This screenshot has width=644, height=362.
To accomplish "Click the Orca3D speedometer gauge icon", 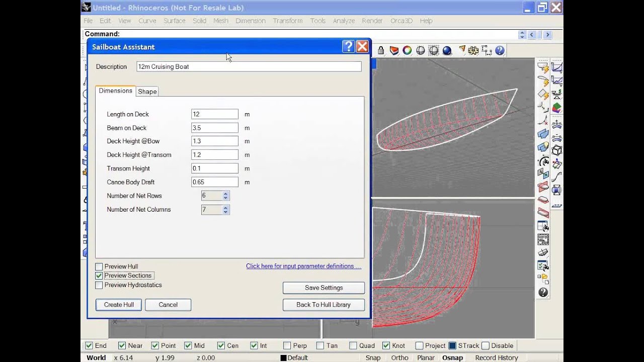I will pyautogui.click(x=543, y=162).
